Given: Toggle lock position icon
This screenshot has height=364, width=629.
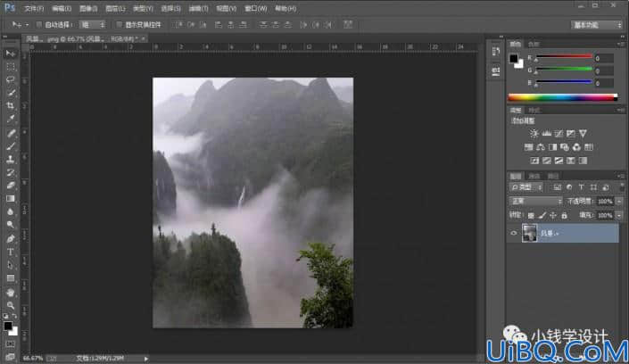Looking at the screenshot, I should tap(553, 216).
